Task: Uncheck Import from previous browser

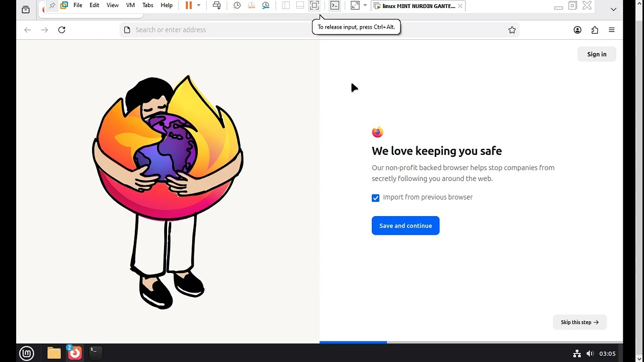Action: pos(375,198)
